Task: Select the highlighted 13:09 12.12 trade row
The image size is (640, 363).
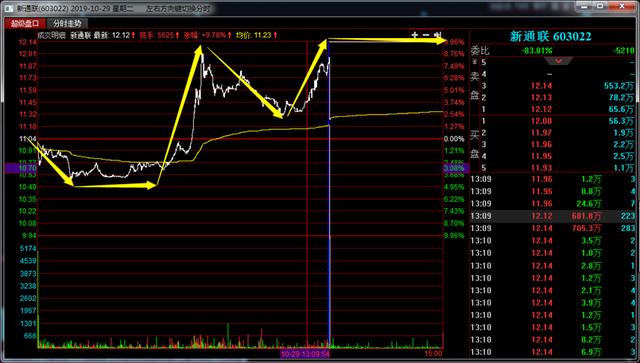Action: 553,216
